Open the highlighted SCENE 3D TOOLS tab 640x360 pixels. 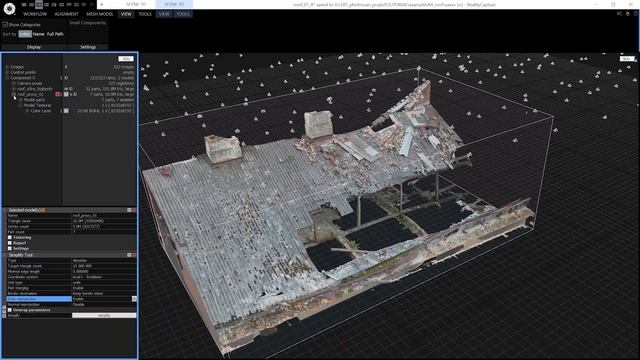pyautogui.click(x=183, y=14)
